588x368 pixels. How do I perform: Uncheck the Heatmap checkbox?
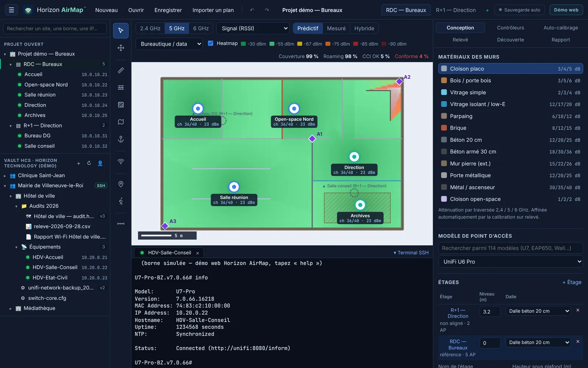pyautogui.click(x=211, y=43)
